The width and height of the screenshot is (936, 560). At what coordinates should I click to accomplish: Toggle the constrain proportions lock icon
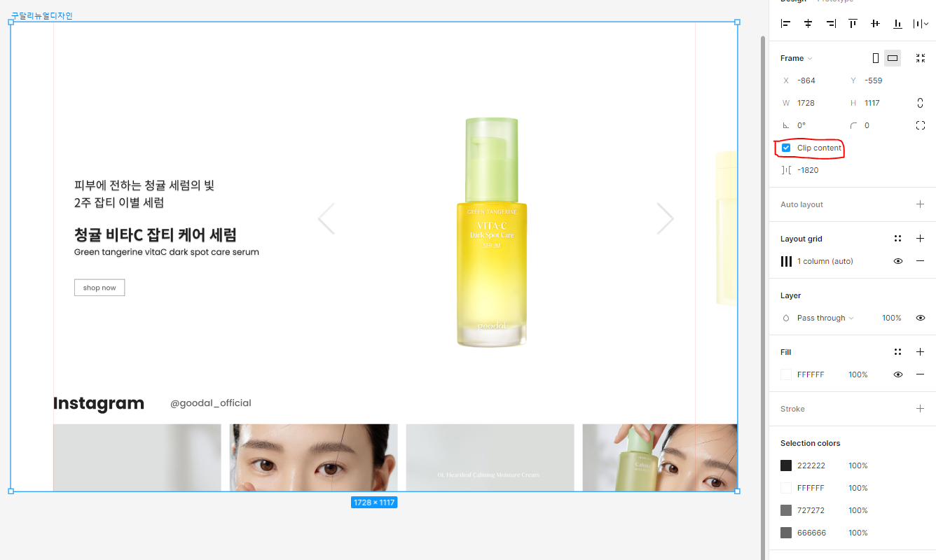click(921, 103)
